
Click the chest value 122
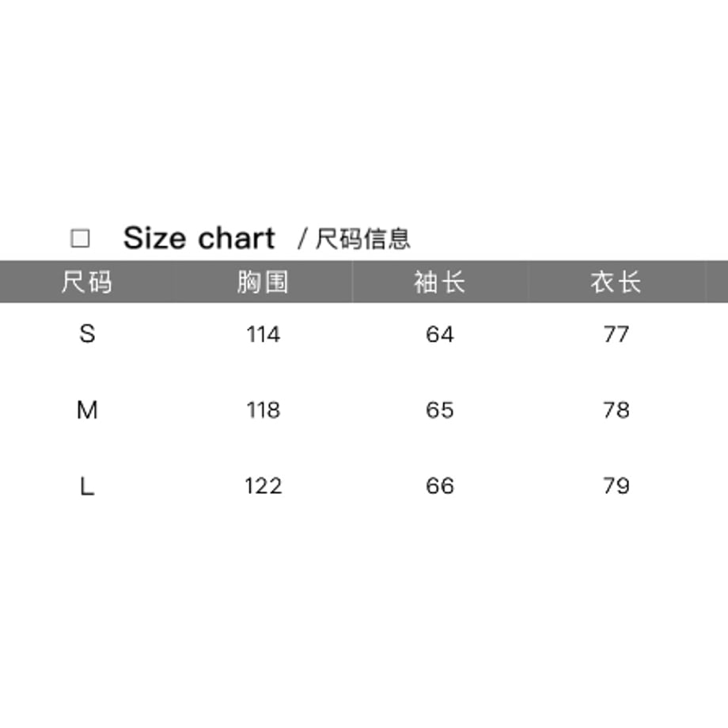tap(264, 486)
